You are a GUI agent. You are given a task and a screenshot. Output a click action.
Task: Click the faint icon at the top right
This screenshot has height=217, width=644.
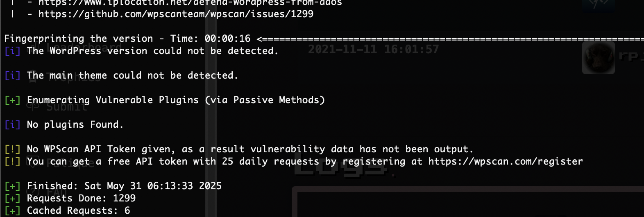pyautogui.click(x=599, y=5)
